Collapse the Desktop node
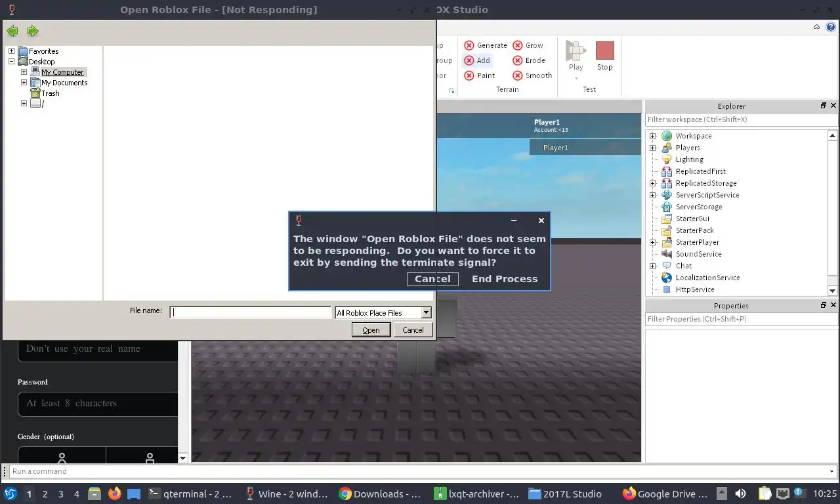The image size is (840, 504). tap(11, 62)
